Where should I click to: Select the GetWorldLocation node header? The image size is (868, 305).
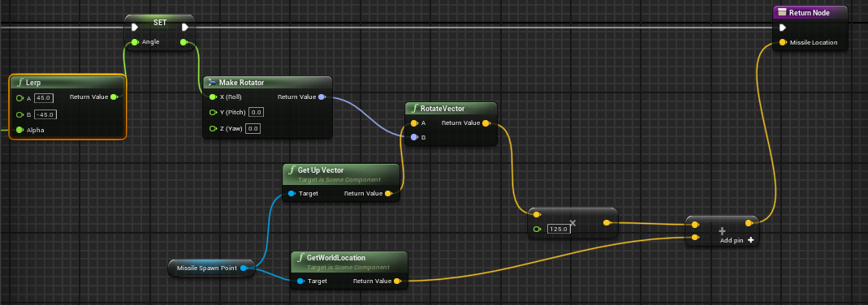click(349, 261)
